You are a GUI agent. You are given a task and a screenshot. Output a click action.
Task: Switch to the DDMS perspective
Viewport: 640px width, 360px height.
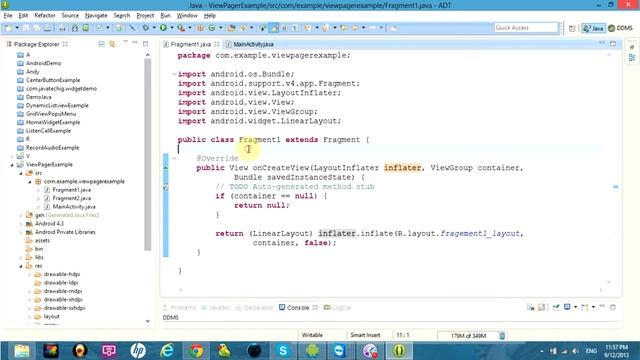(x=621, y=28)
